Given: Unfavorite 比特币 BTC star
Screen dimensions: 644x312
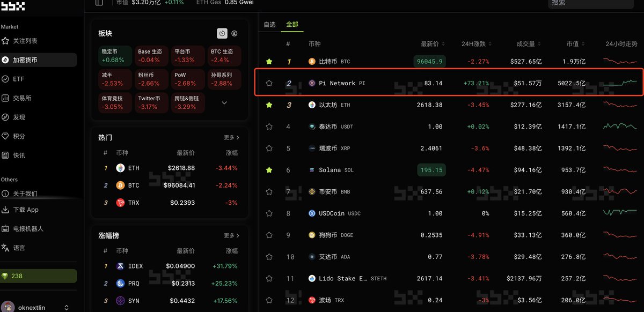Looking at the screenshot, I should coord(269,62).
